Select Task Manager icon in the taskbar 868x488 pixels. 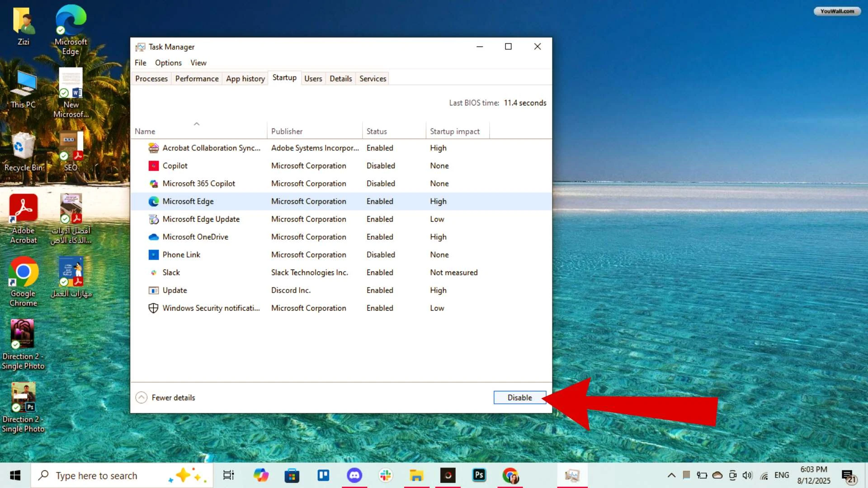(572, 475)
